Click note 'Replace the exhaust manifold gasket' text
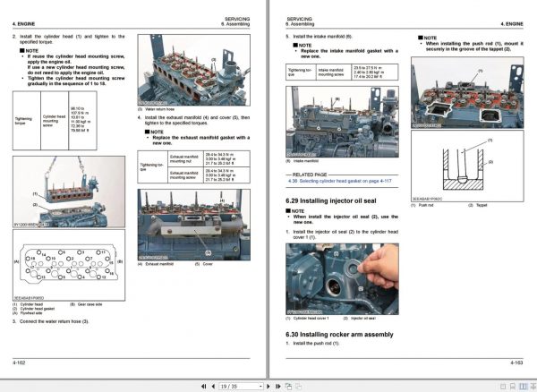Viewport: 537px width, 392px height. coord(201,141)
